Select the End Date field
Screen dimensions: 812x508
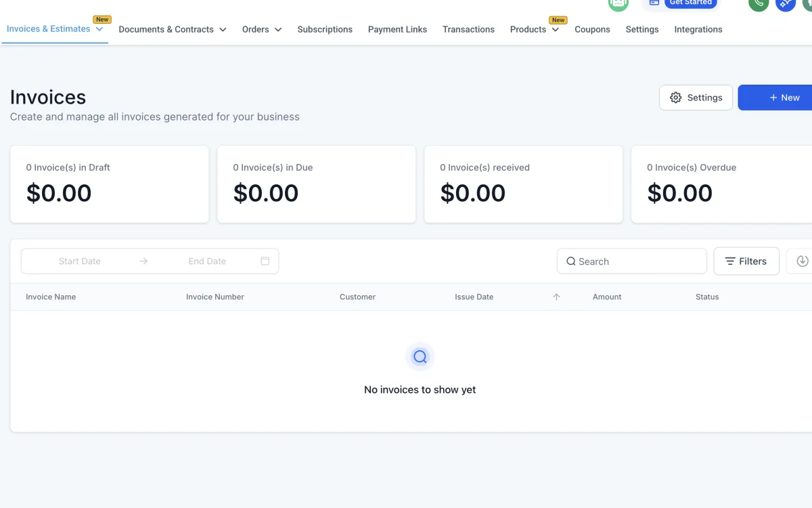[x=207, y=261]
